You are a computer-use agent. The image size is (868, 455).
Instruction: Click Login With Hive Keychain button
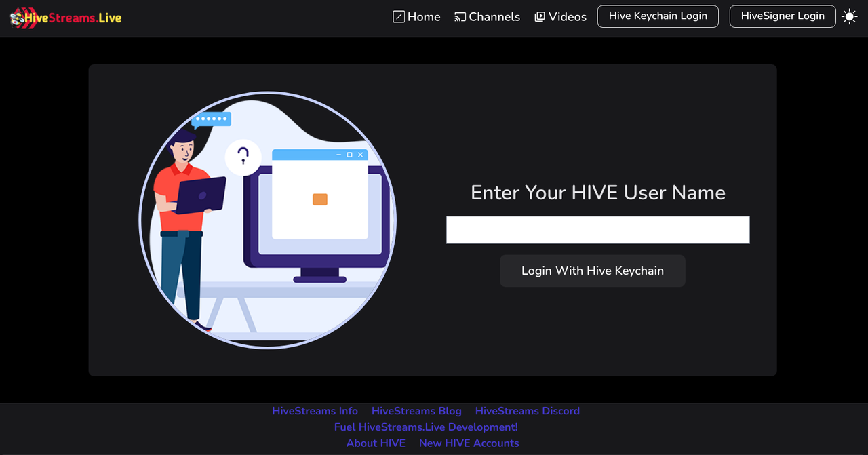pos(593,271)
